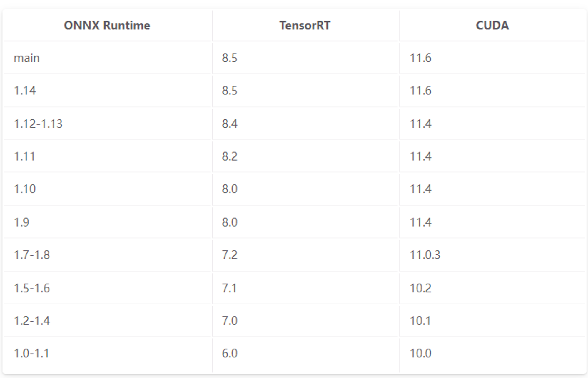
Task: Select the 1.12-1.13 version cell
Action: pyautogui.click(x=107, y=124)
